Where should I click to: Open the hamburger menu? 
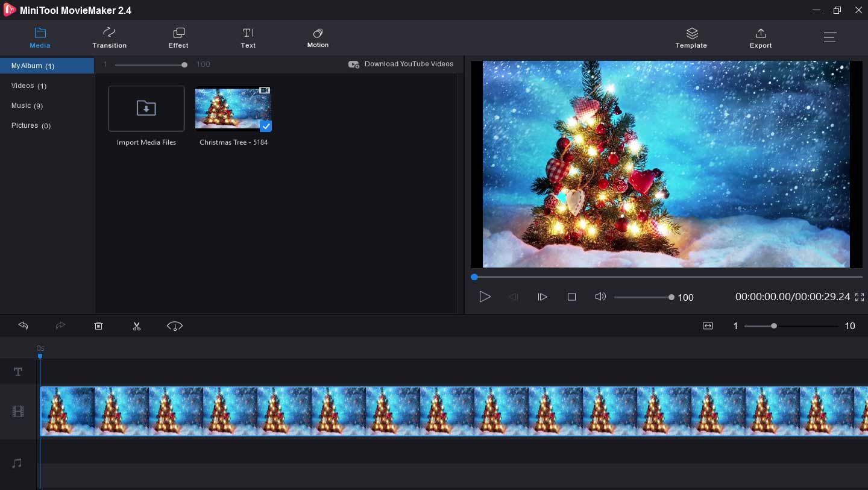click(x=830, y=37)
